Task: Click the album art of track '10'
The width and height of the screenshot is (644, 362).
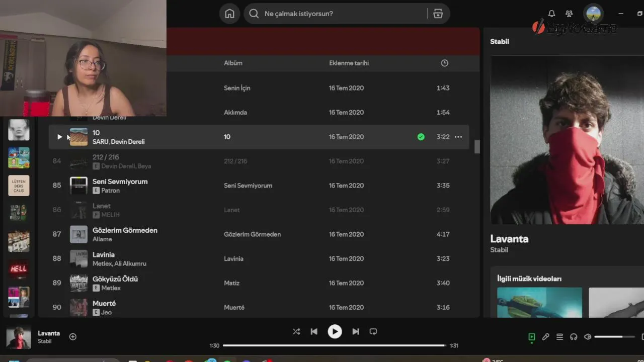Action: pos(78,137)
